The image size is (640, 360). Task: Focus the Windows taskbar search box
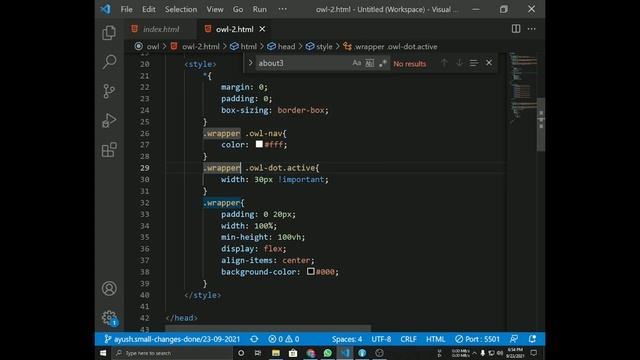point(172,353)
